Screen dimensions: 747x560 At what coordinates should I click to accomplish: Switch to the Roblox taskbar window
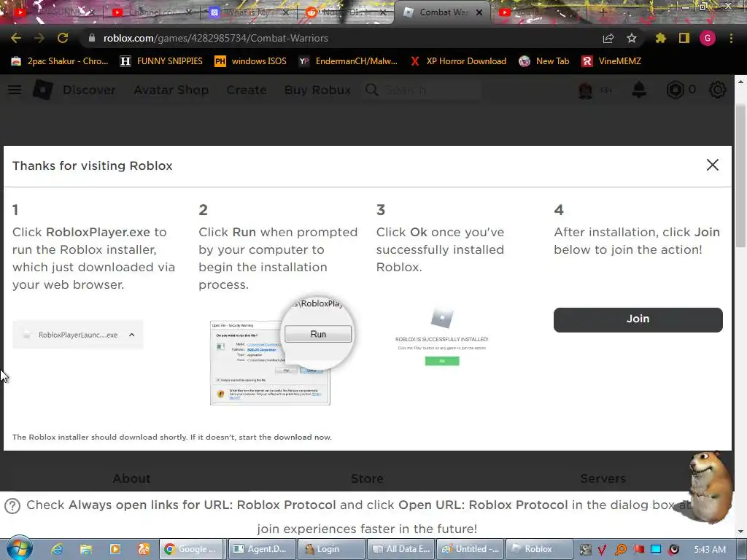tap(539, 549)
